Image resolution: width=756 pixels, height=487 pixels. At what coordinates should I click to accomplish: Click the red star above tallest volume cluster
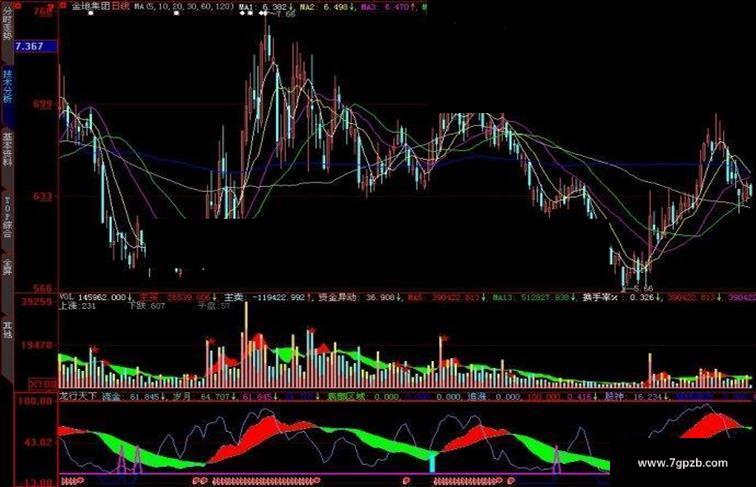(x=311, y=330)
